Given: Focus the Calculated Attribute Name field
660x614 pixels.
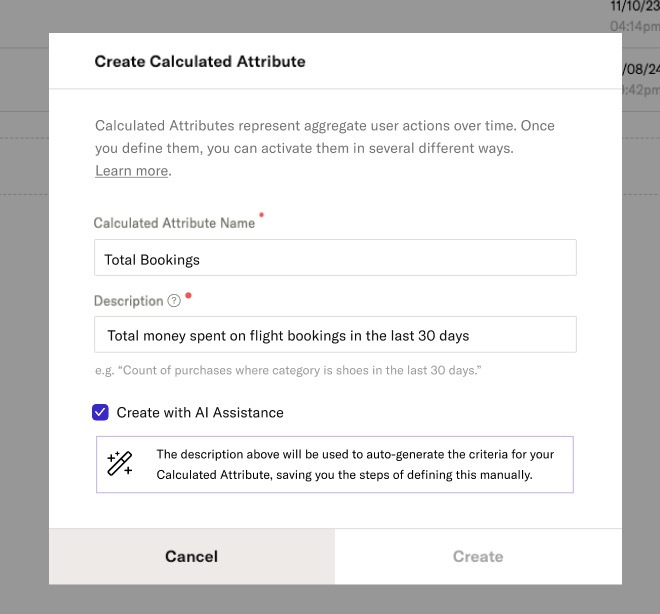Looking at the screenshot, I should (x=335, y=258).
